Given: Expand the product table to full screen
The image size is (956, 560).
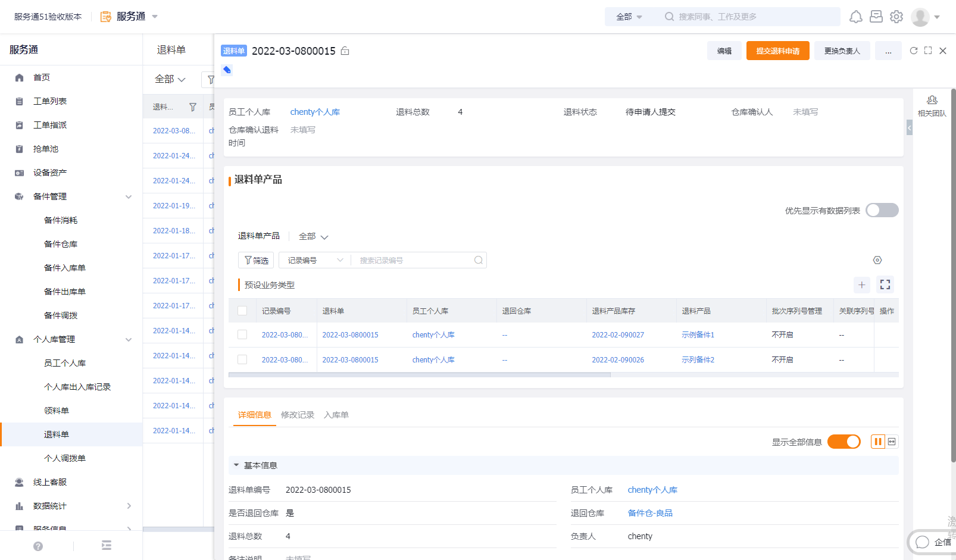Looking at the screenshot, I should pos(885,284).
